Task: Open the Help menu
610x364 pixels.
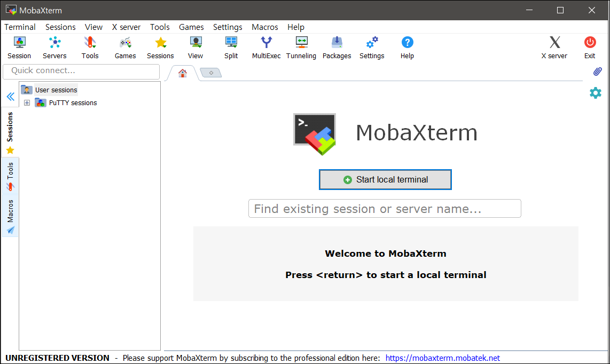Action: click(x=296, y=27)
